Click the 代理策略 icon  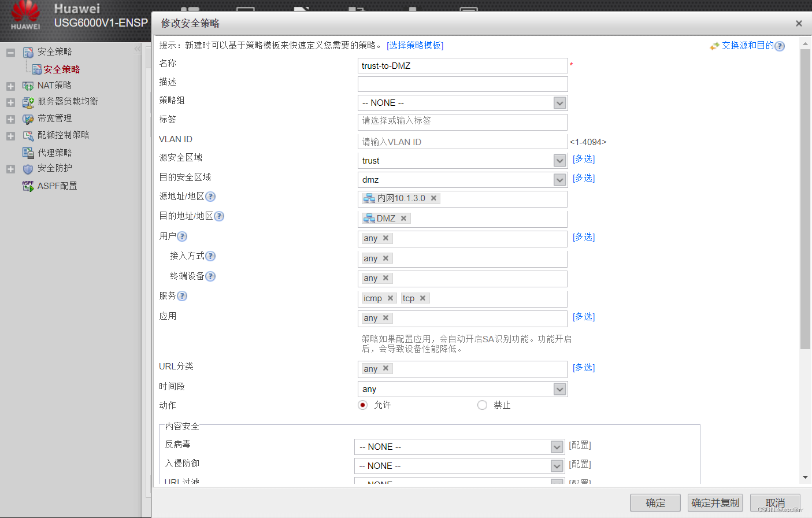(x=28, y=153)
